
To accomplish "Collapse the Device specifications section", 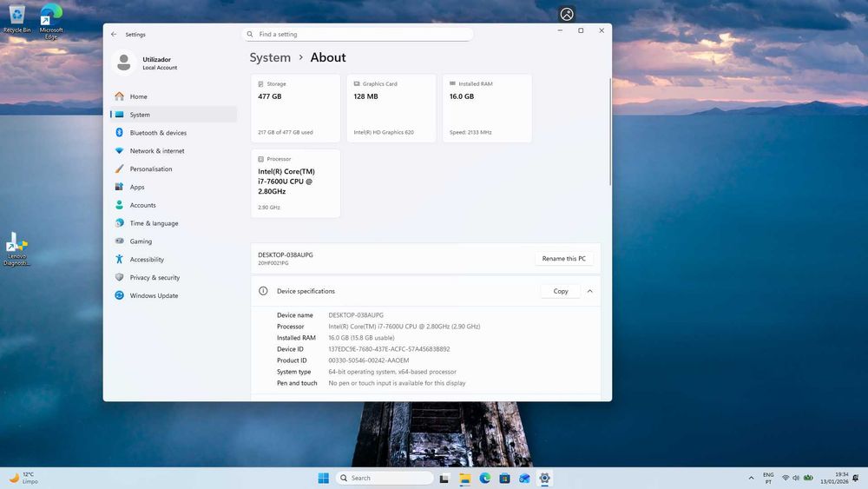I will point(590,291).
